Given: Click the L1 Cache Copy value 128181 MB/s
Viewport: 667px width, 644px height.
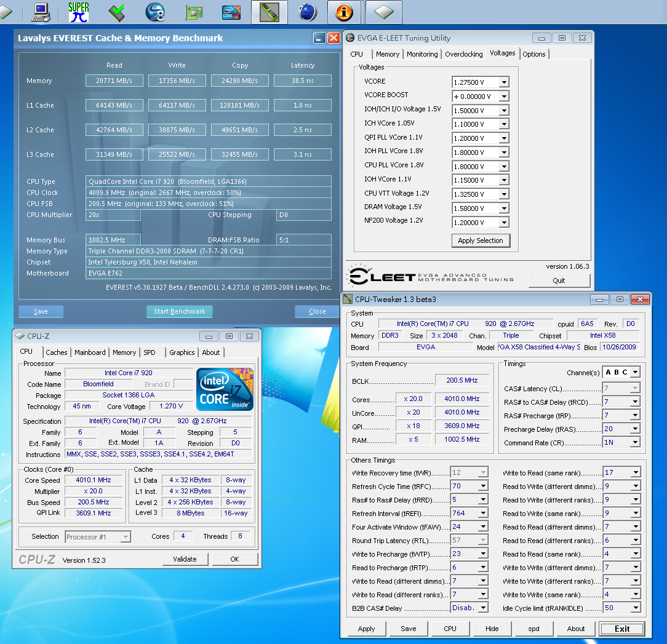Looking at the screenshot, I should pos(240,105).
